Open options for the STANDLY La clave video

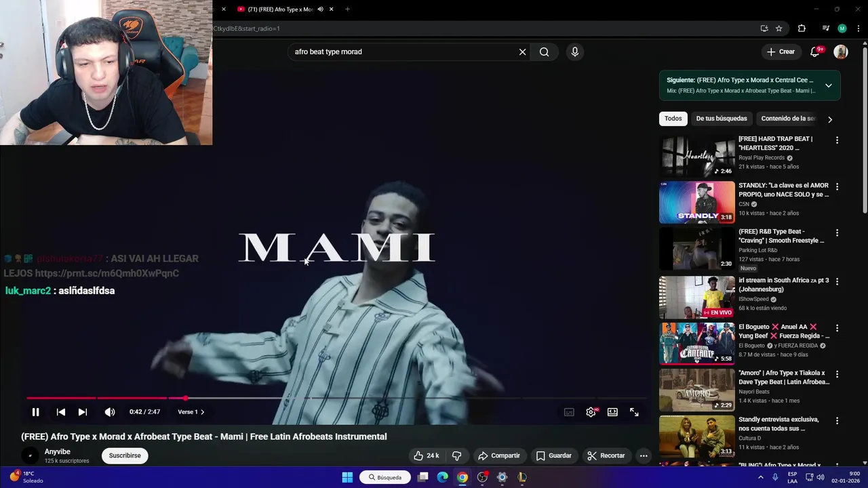(x=837, y=186)
